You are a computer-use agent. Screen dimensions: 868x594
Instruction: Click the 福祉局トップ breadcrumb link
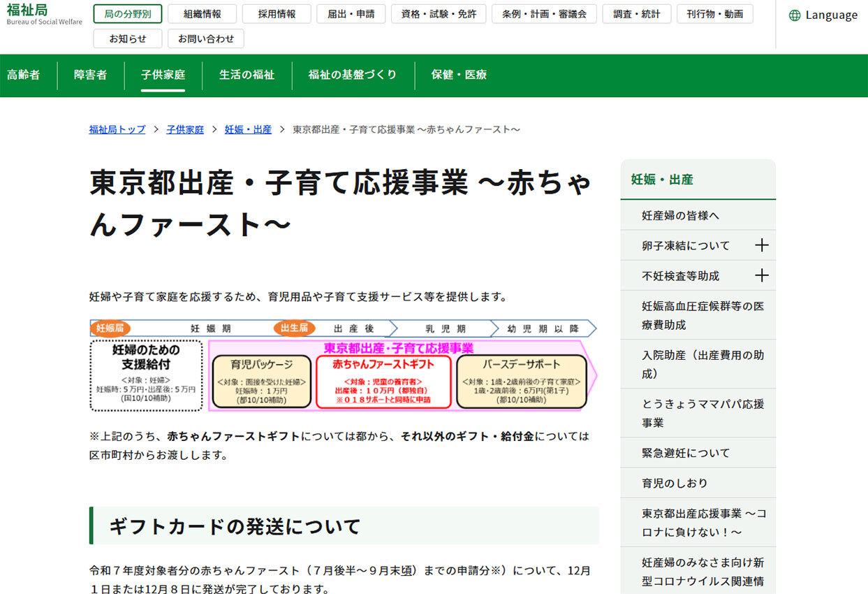(117, 129)
